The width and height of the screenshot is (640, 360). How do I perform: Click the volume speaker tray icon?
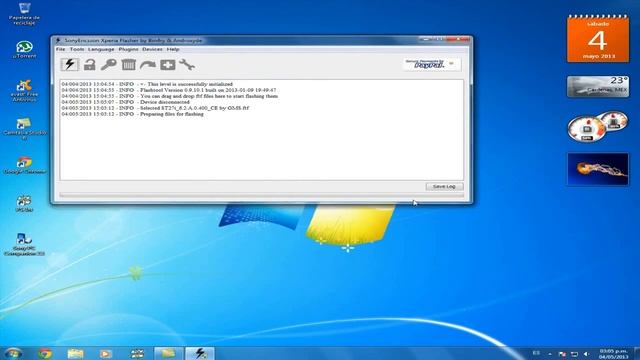586,354
